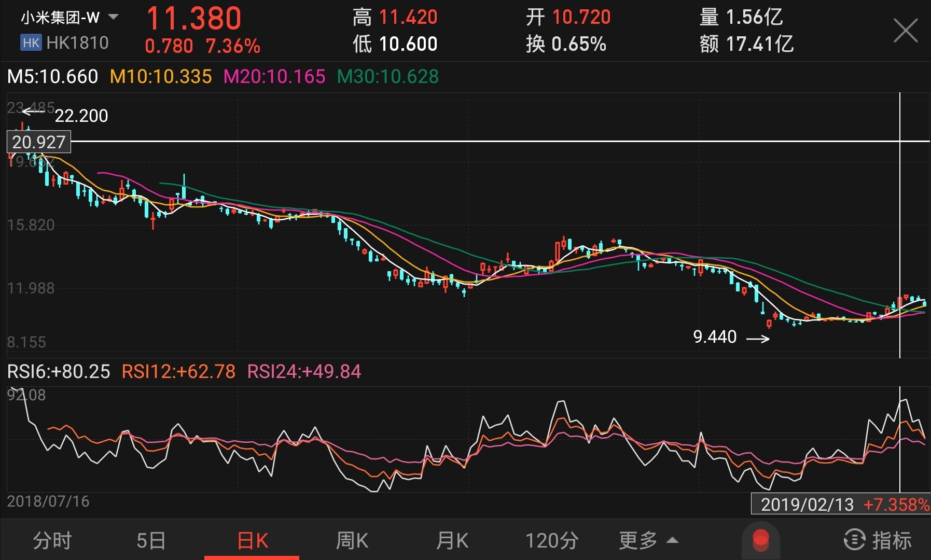Select the 周K weekly candlestick tab

click(352, 540)
